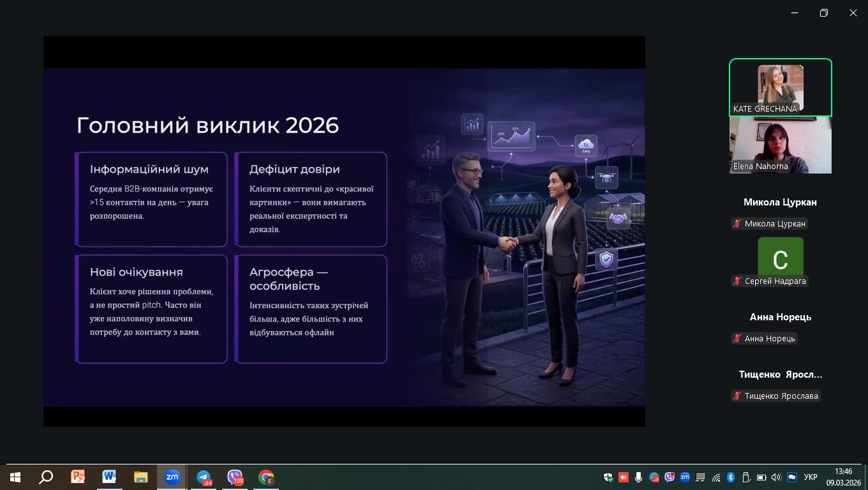Open the clock showing 13:46 09.03.2026
The height and width of the screenshot is (490, 868).
[x=844, y=477]
